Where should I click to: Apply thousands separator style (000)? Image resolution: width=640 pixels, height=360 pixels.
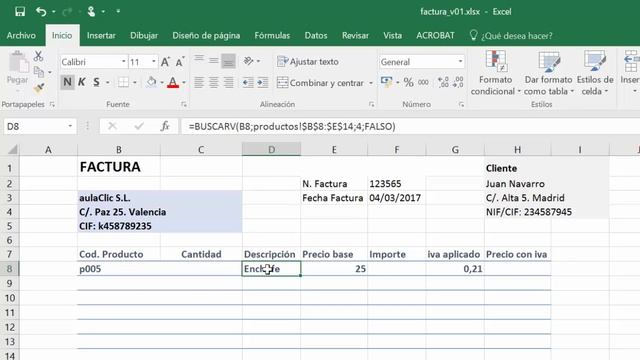(423, 82)
